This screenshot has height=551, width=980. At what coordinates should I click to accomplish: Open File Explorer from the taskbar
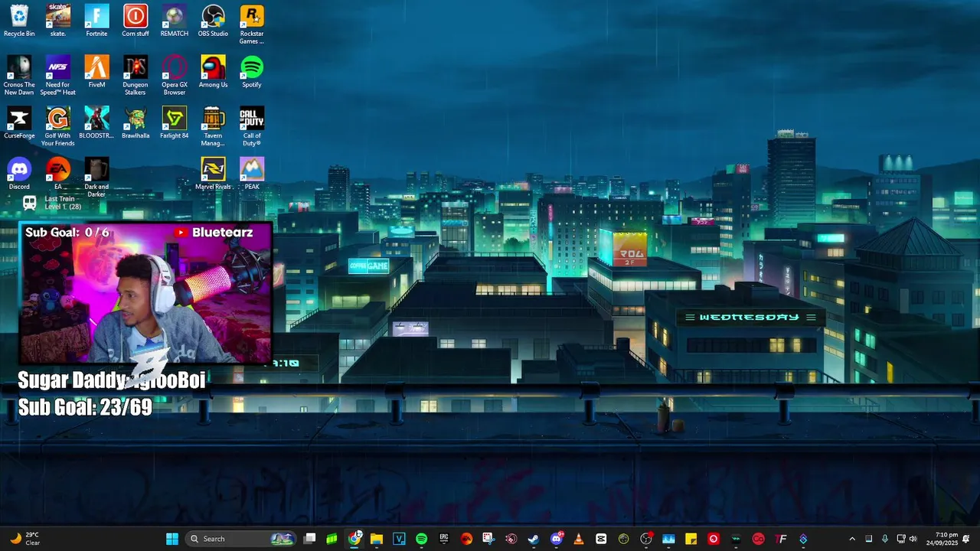tap(376, 539)
